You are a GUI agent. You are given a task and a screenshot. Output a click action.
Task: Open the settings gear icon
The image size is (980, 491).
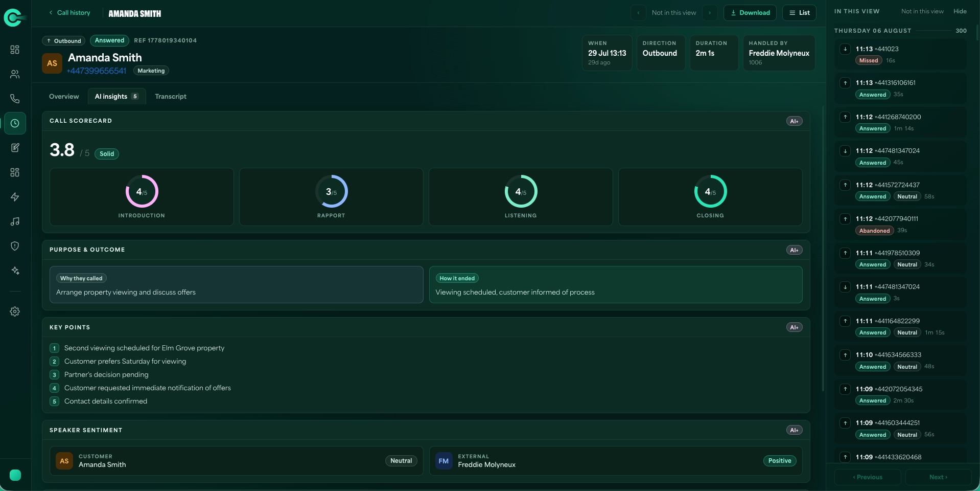pyautogui.click(x=15, y=311)
